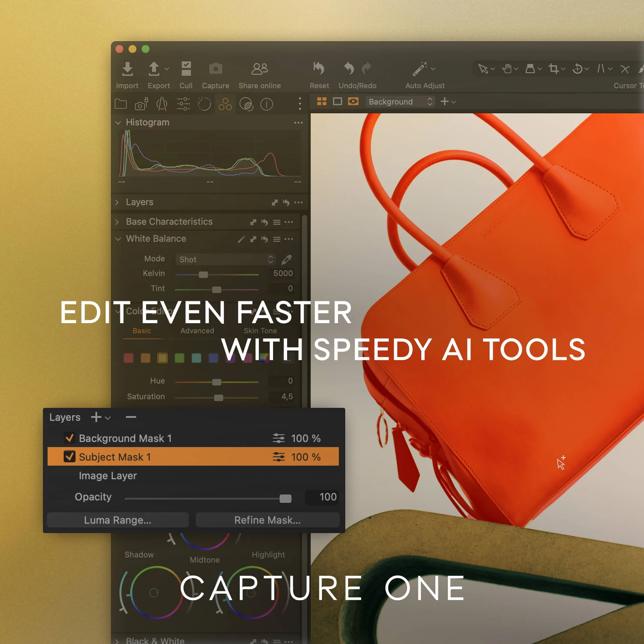Click the Luma Range... button
The image size is (644, 644).
(x=117, y=520)
